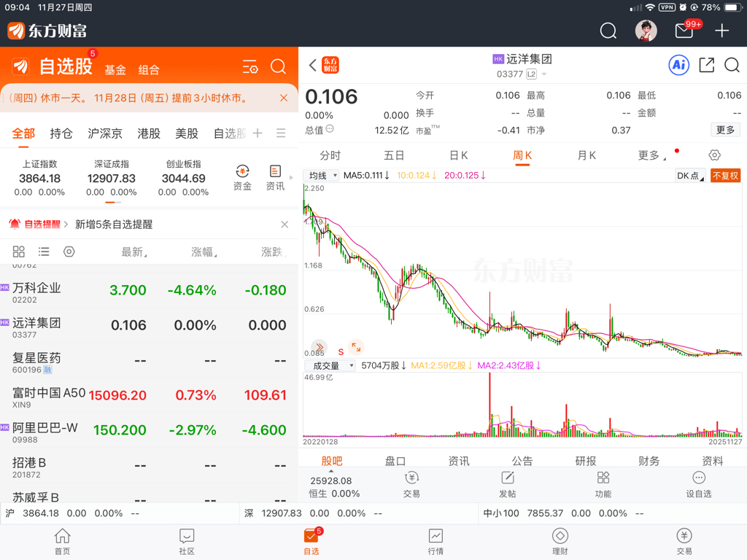Open the watchlist tab menu icon
The image size is (747, 560).
pyautogui.click(x=281, y=133)
